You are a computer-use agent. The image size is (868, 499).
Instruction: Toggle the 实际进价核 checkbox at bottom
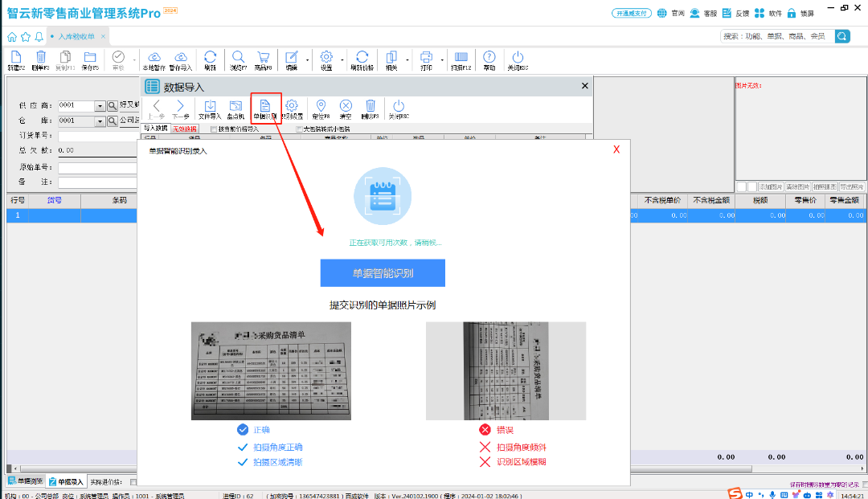133,482
